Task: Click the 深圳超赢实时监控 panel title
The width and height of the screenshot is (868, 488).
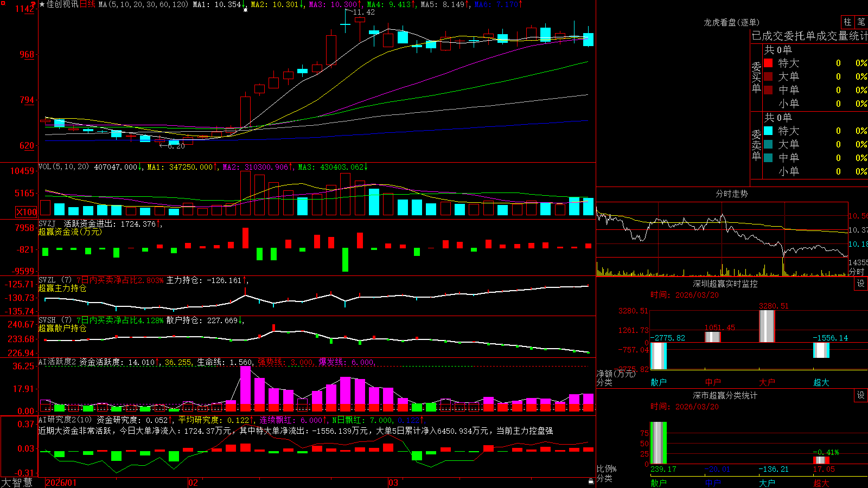Action: [725, 284]
